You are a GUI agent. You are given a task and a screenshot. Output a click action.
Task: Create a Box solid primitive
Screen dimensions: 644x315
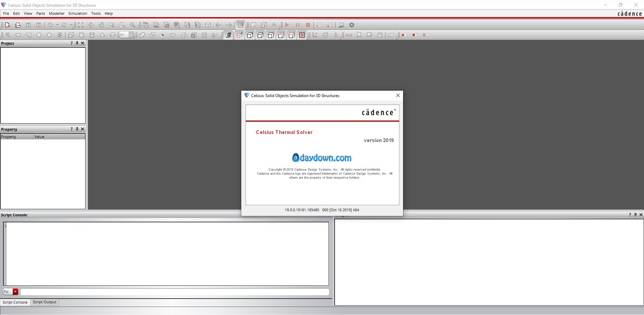pos(71,35)
